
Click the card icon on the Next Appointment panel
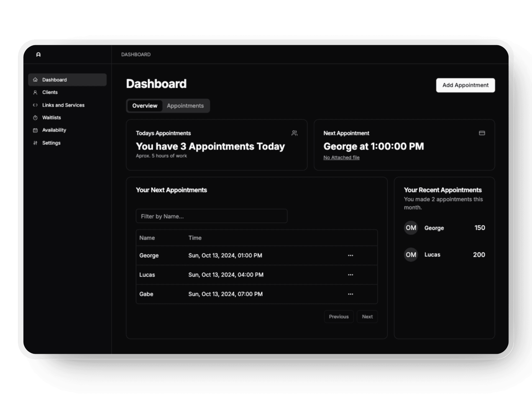482,133
